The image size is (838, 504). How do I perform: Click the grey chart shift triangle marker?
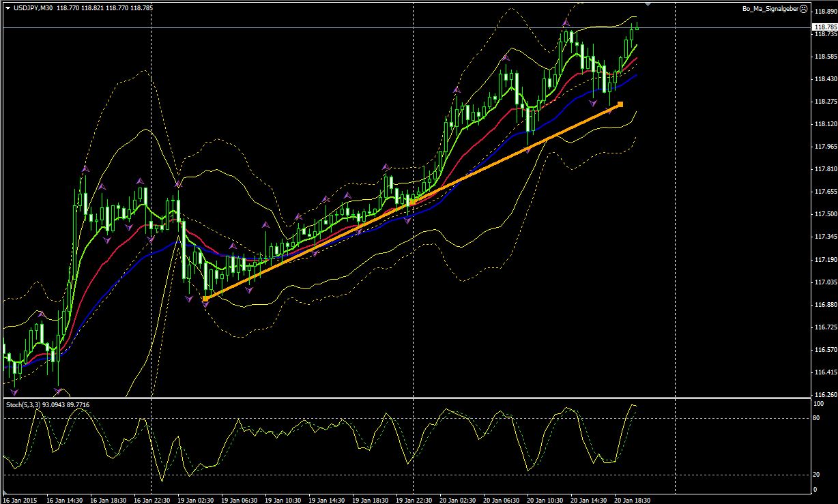click(x=647, y=4)
